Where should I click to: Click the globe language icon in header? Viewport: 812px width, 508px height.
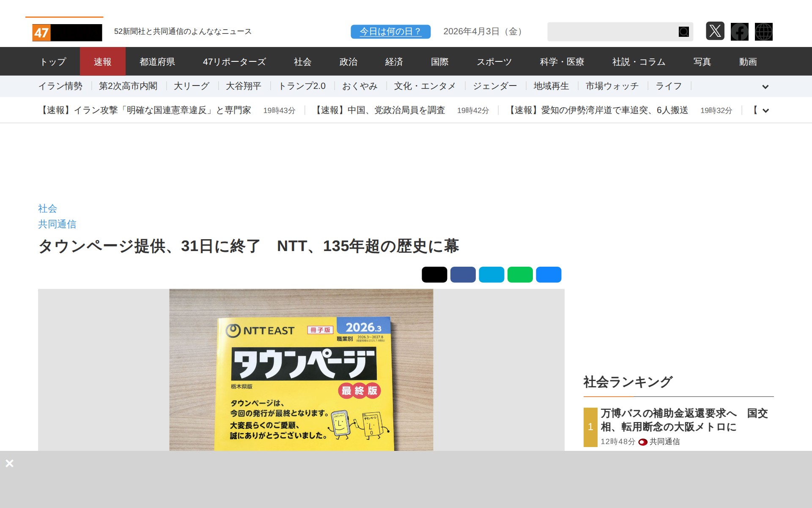pos(763,32)
